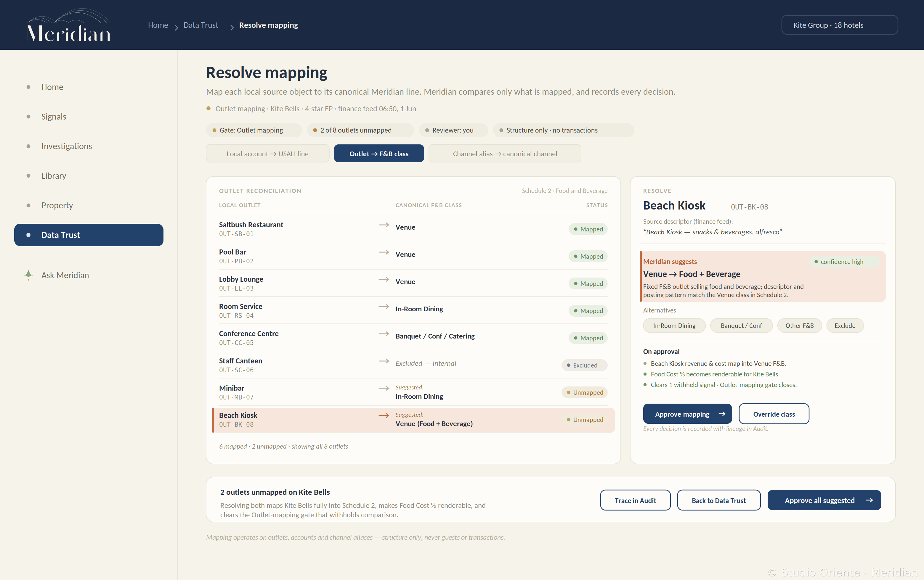Select the Minibar outlet row
The width and height of the screenshot is (924, 580).
coord(413,392)
